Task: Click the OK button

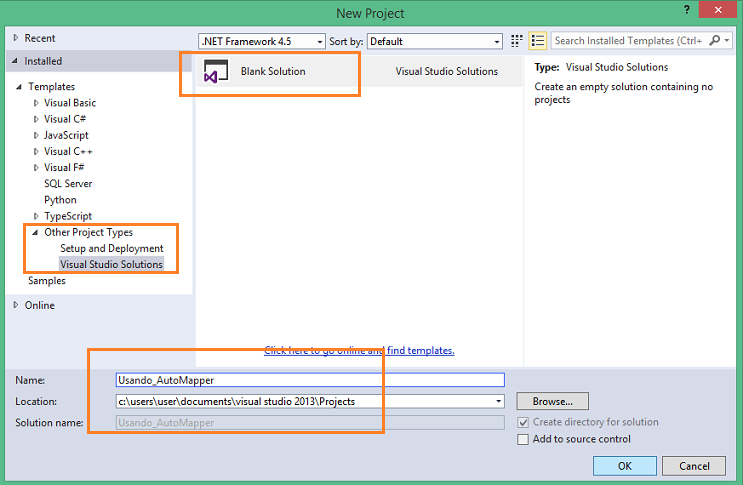Action: click(x=625, y=466)
